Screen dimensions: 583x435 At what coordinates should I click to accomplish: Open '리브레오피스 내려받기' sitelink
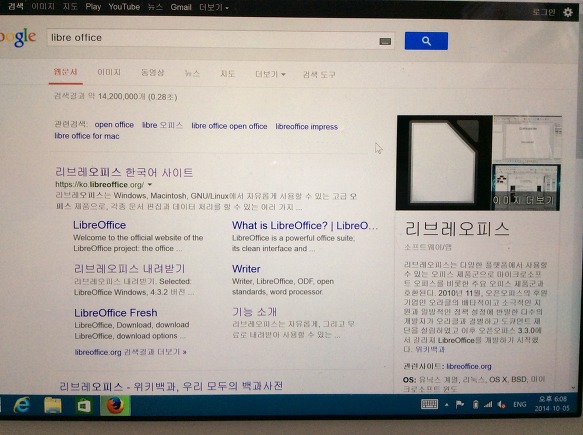129,268
